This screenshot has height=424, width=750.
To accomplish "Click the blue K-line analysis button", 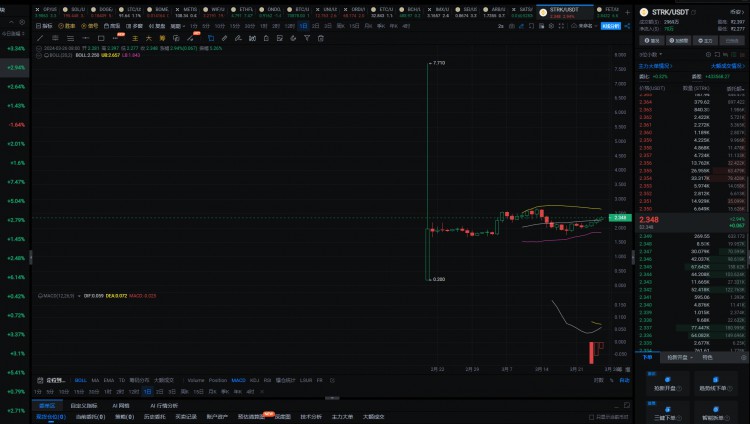I will coord(611,26).
